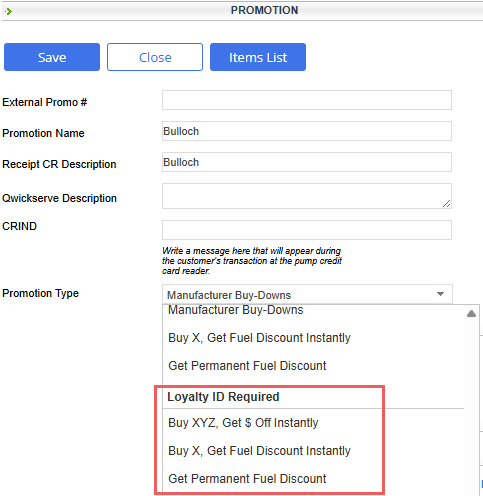Click the green arrow icon beside PROMOTION header
The width and height of the screenshot is (483, 496).
click(x=8, y=11)
